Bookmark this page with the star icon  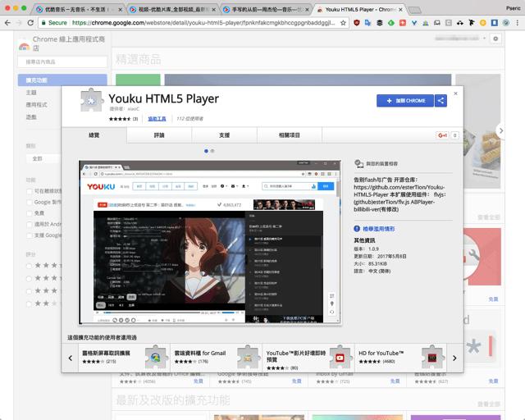(343, 23)
